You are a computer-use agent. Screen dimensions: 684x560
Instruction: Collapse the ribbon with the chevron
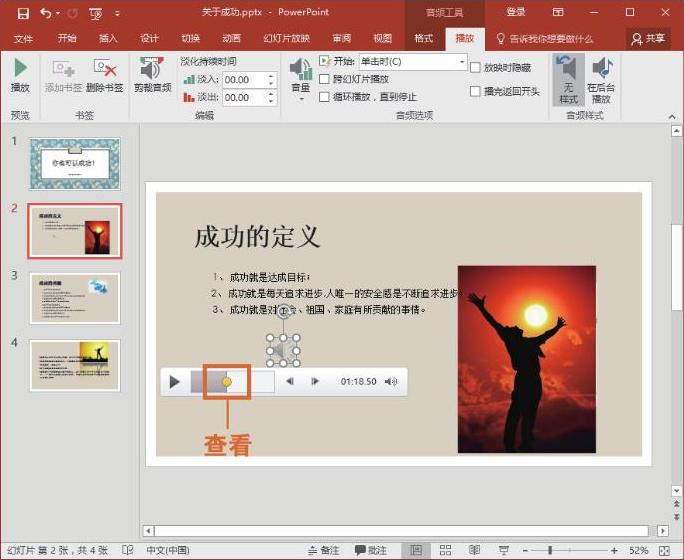(x=672, y=116)
